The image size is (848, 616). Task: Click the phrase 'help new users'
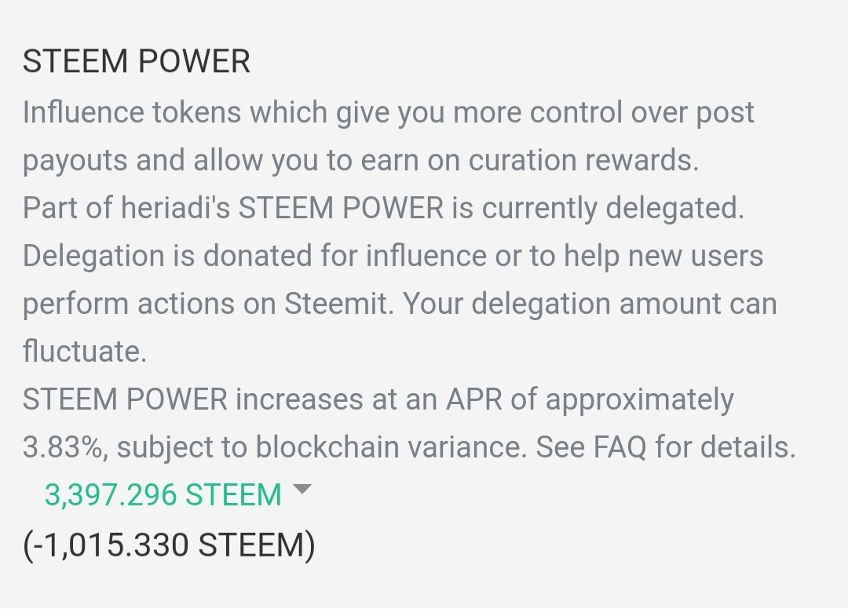pos(663,256)
